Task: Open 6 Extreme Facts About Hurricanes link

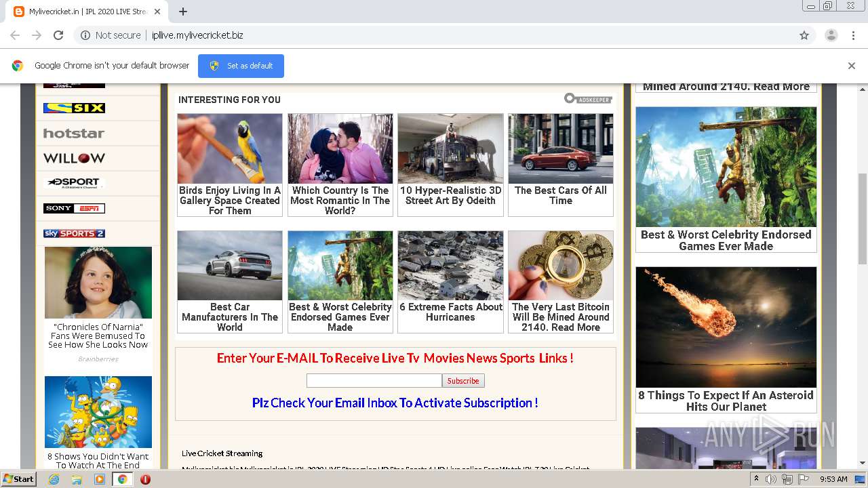Action: click(x=450, y=312)
